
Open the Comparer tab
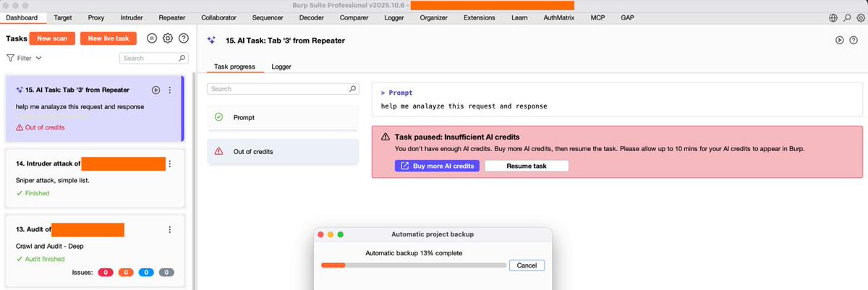point(353,17)
